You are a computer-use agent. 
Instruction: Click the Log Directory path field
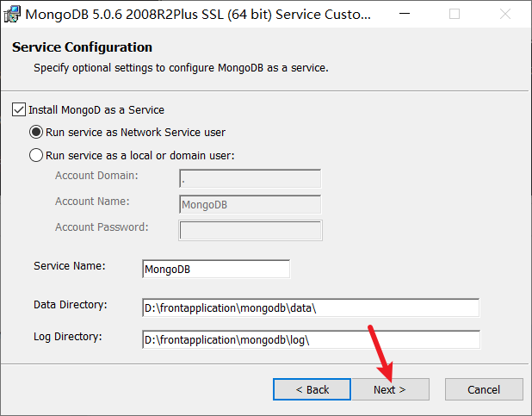click(311, 339)
